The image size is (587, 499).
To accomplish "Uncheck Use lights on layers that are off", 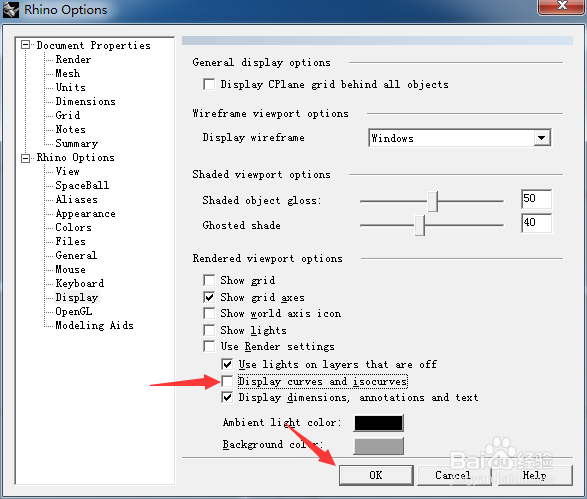I will [227, 364].
